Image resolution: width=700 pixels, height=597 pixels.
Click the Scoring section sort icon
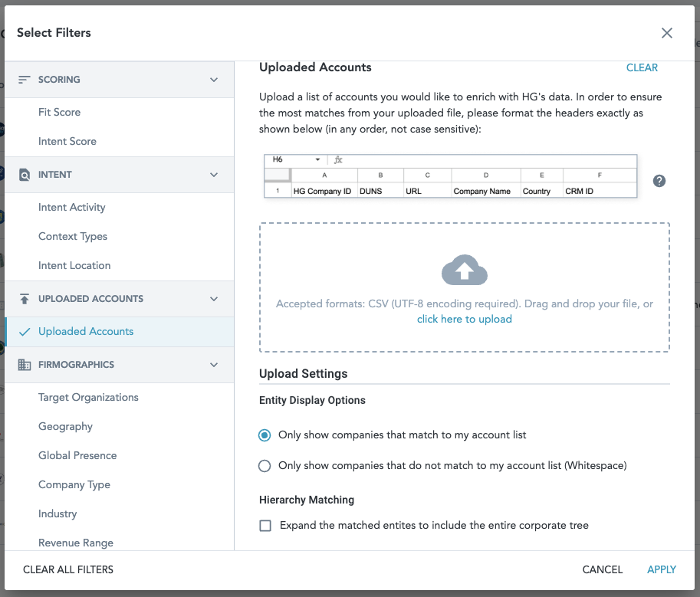click(x=25, y=80)
